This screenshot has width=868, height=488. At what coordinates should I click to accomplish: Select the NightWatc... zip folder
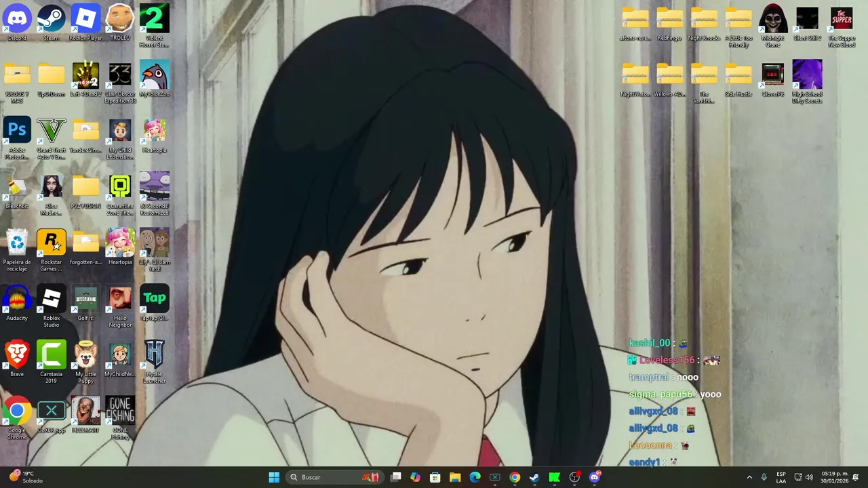tap(635, 79)
